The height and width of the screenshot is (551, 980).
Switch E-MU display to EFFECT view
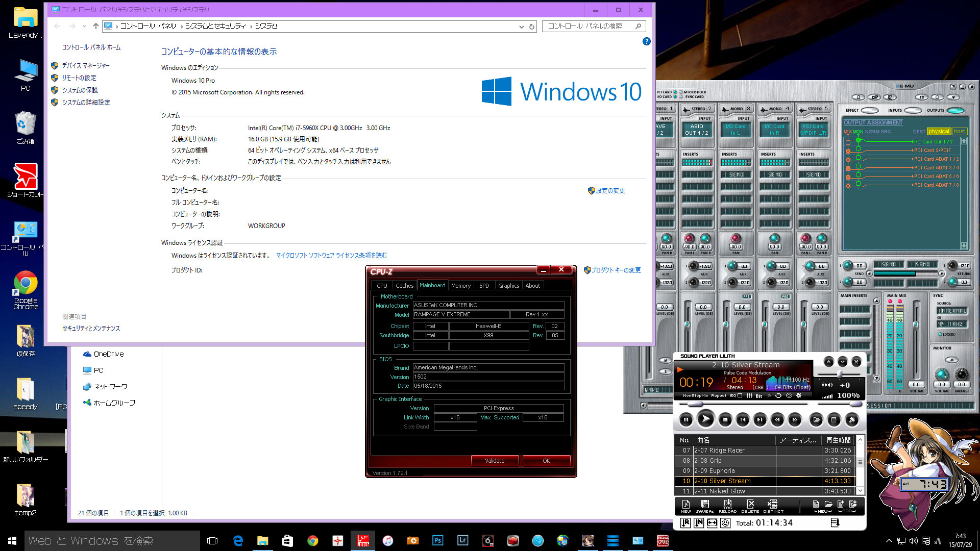(x=870, y=110)
